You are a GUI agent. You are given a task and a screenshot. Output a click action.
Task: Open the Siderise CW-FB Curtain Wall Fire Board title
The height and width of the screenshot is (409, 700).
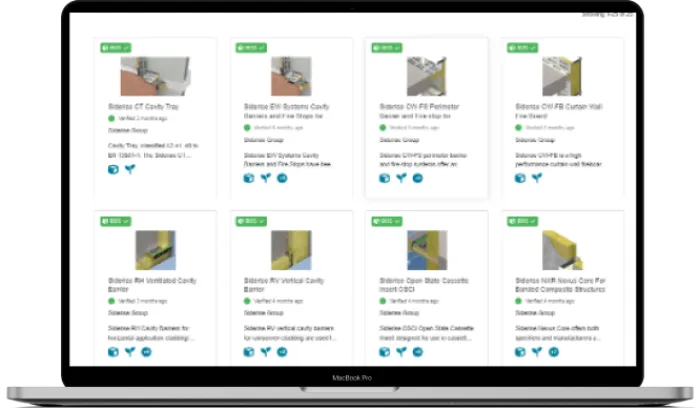(x=559, y=111)
